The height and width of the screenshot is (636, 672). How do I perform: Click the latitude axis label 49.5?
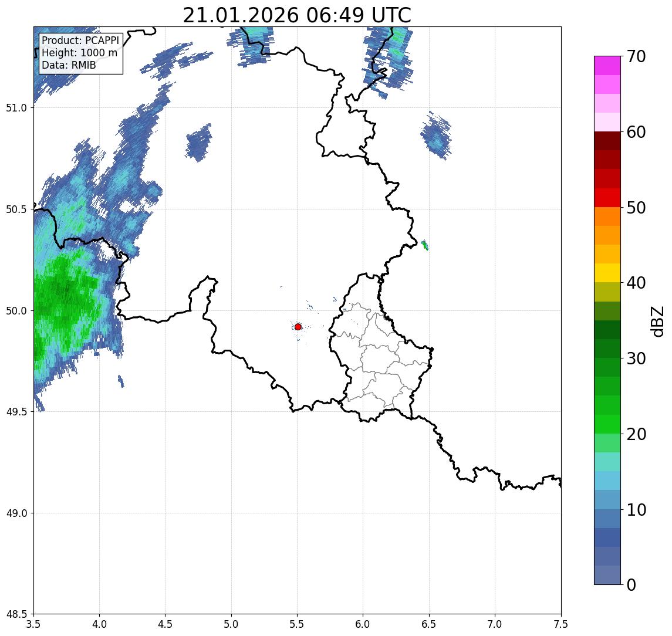click(x=16, y=412)
